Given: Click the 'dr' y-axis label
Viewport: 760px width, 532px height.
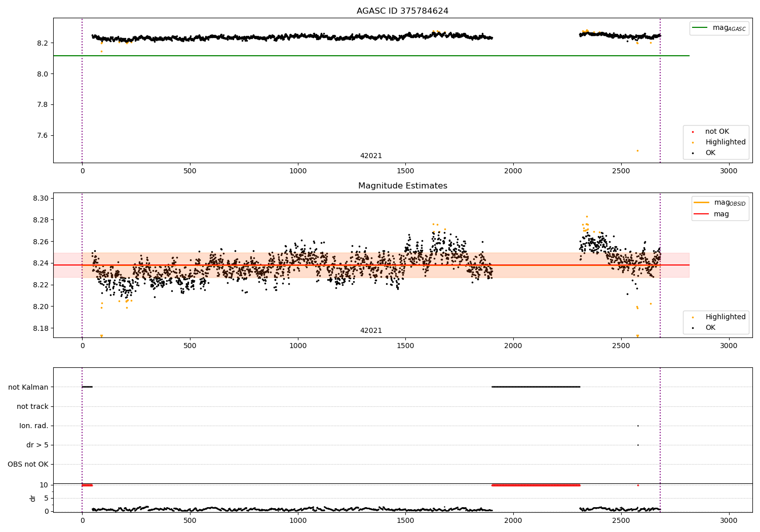Looking at the screenshot, I should coord(33,498).
